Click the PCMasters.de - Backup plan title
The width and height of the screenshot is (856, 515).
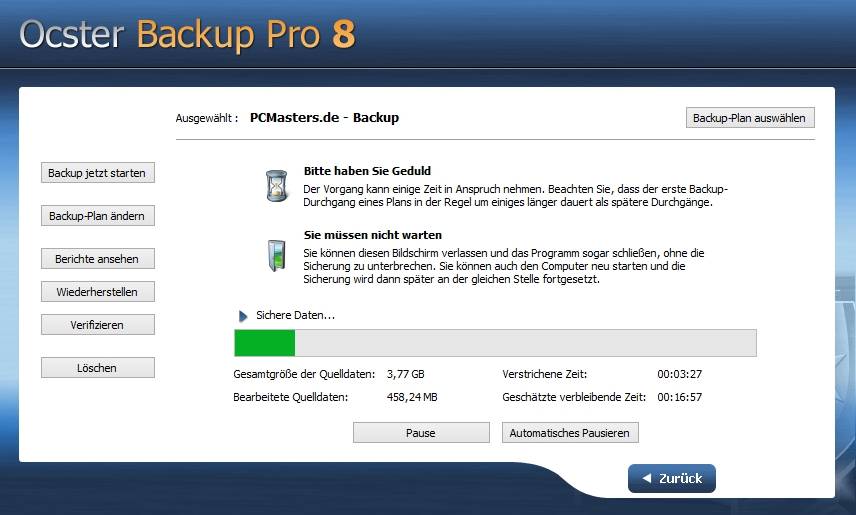(x=324, y=117)
